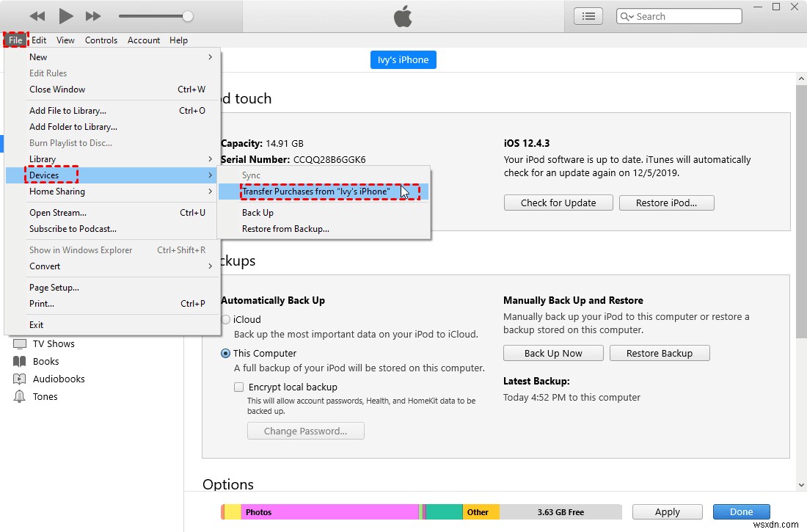Enable the Encrypt local backup checkbox
This screenshot has height=532, width=807.
[238, 387]
